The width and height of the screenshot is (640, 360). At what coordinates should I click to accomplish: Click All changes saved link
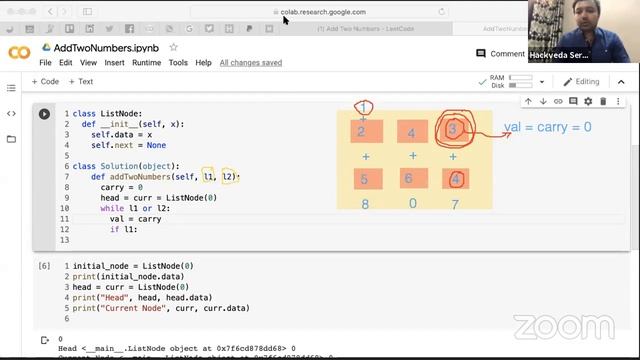click(x=251, y=63)
